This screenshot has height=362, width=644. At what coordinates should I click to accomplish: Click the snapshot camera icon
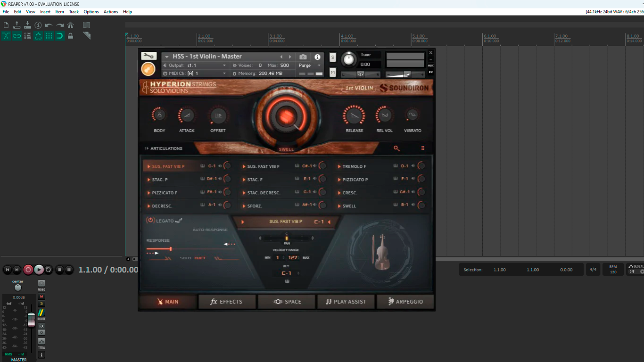click(303, 57)
